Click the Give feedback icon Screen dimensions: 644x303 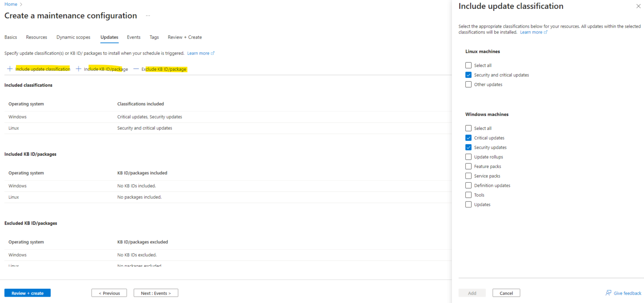(x=609, y=293)
